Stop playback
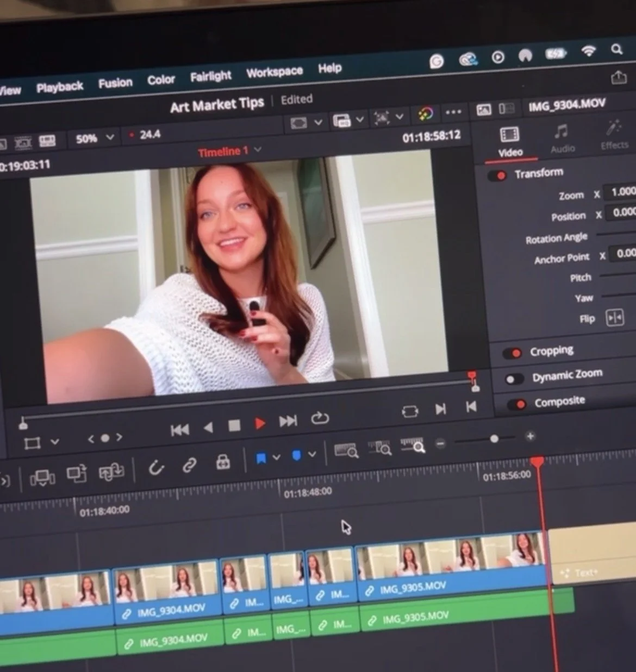Screen dimensions: 636x672 (x=234, y=425)
